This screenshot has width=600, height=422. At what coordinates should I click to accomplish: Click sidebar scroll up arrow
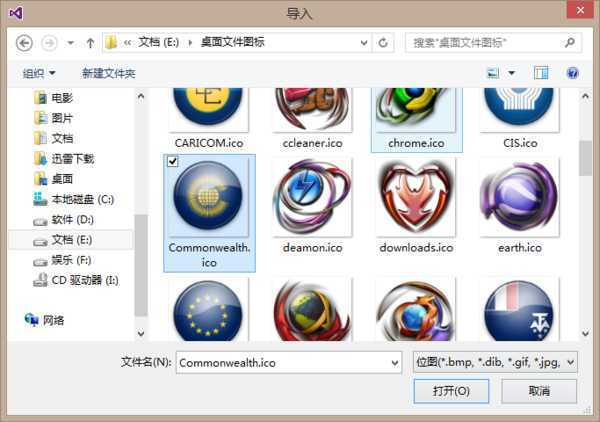click(141, 96)
